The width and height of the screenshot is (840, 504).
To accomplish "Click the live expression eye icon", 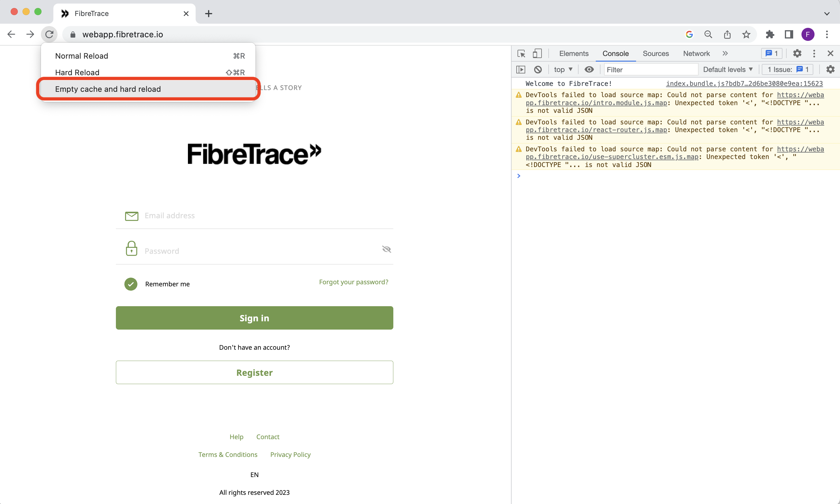I will pyautogui.click(x=589, y=70).
